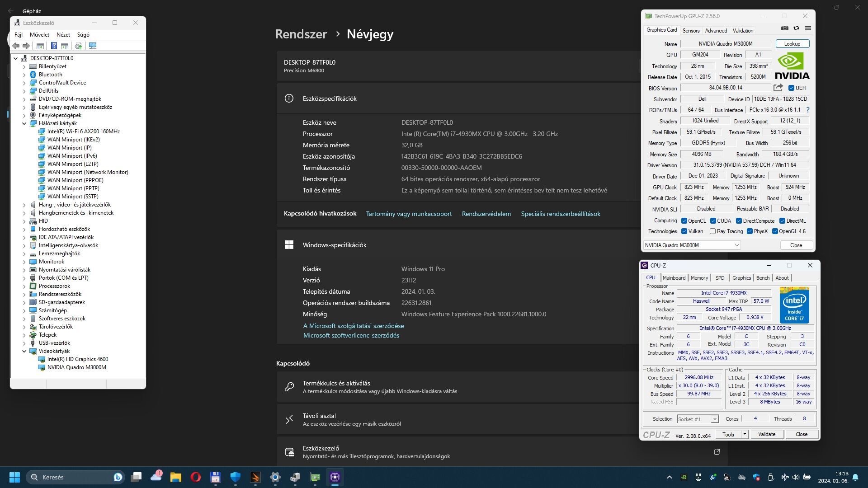868x488 pixels.
Task: Click the NVIDIA tray icon
Action: tap(684, 477)
